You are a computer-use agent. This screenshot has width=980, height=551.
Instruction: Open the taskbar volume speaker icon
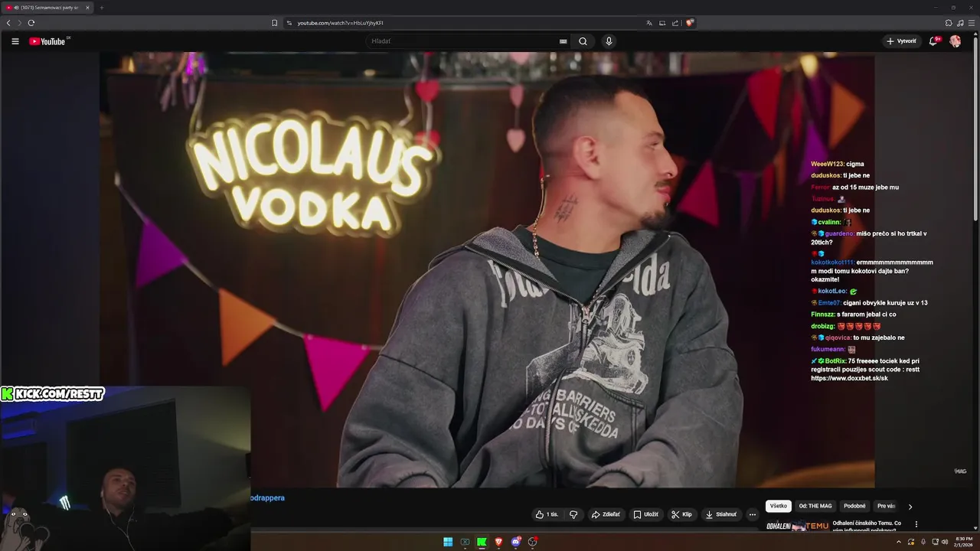[x=945, y=542]
